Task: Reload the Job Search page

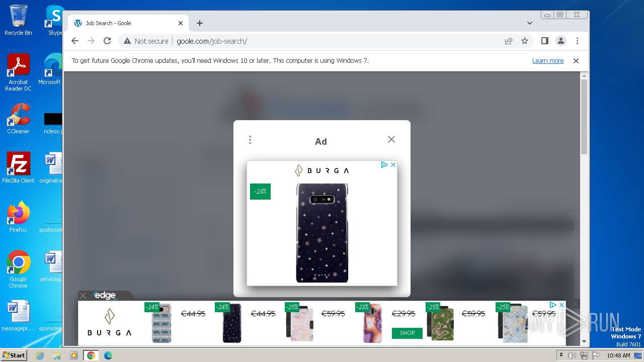Action: tap(107, 41)
